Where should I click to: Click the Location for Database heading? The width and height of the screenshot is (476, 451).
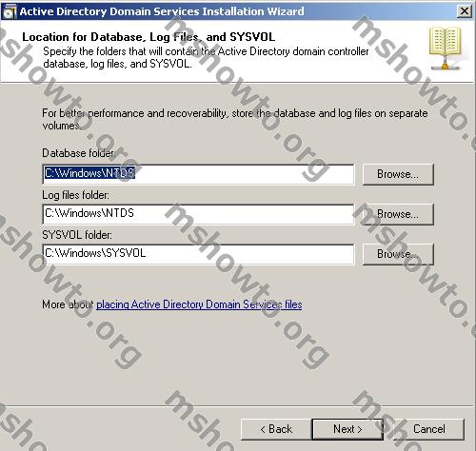149,37
